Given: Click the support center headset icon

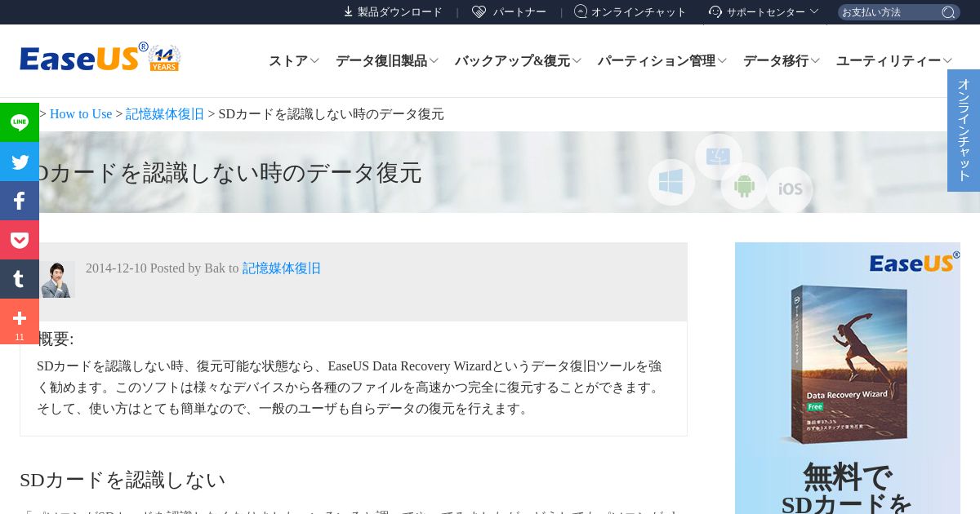Looking at the screenshot, I should [715, 11].
